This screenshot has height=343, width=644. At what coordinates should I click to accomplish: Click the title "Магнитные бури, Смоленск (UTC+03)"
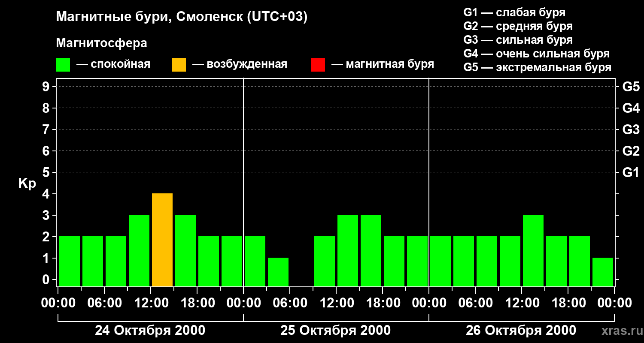[x=182, y=18]
